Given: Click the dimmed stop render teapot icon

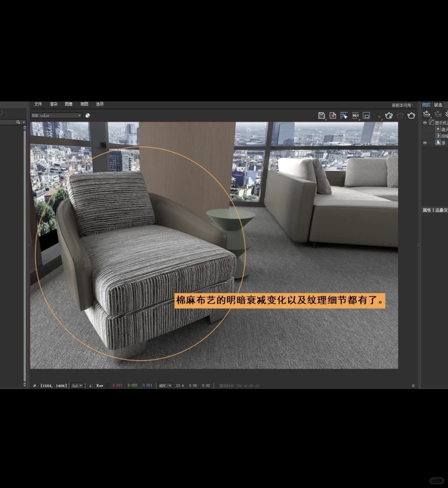Looking at the screenshot, I should [400, 116].
